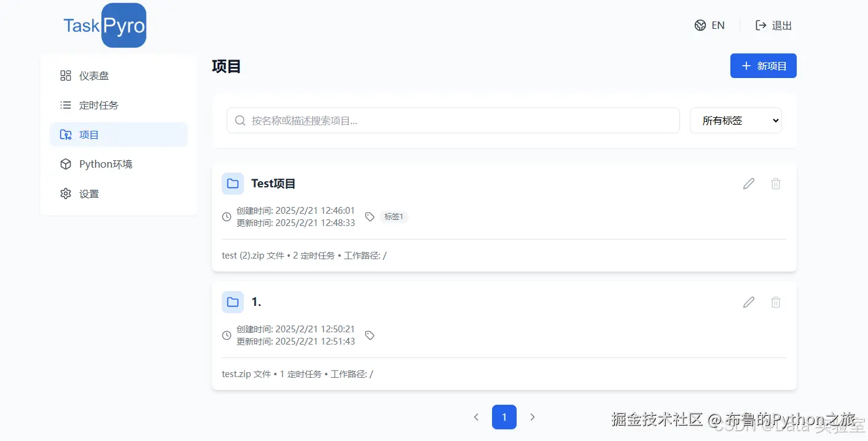
Task: Click the logout arrow icon beside 退出
Action: [x=760, y=25]
